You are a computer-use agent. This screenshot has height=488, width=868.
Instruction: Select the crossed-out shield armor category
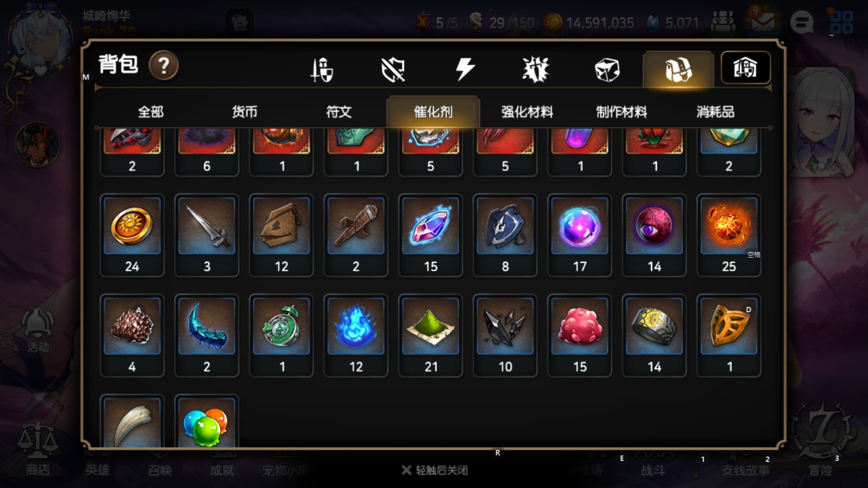pos(393,70)
